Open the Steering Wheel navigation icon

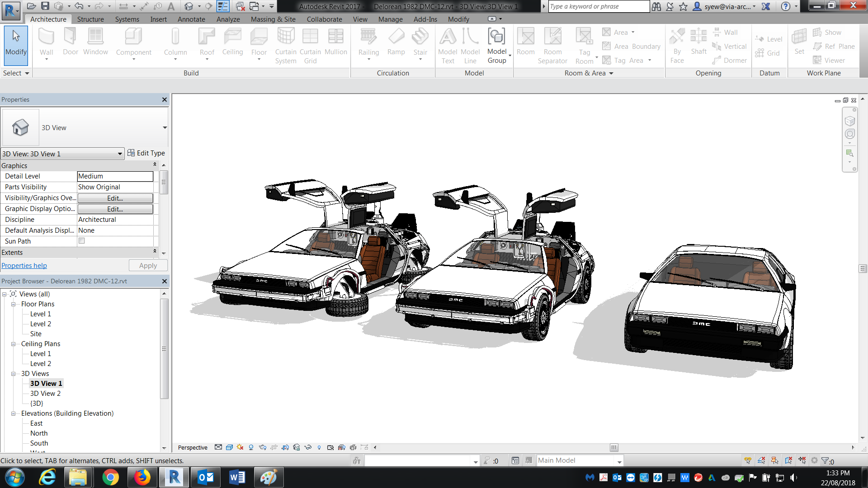point(850,134)
